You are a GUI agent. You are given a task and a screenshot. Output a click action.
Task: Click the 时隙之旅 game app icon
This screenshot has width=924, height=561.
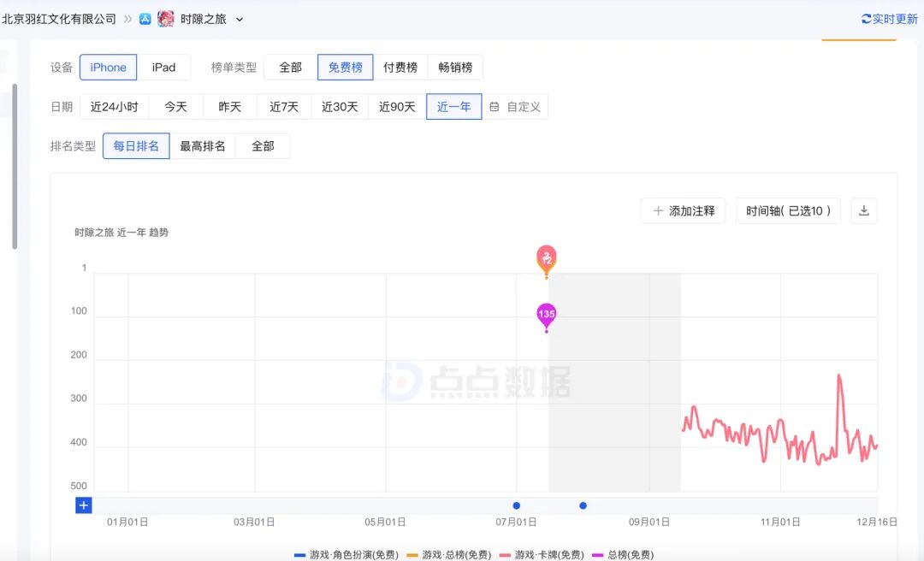166,19
